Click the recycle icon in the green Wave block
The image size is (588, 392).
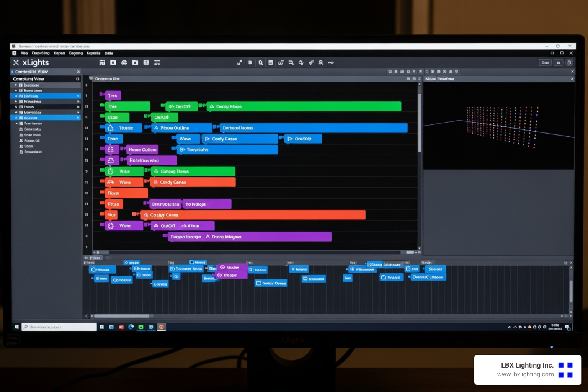point(111,171)
